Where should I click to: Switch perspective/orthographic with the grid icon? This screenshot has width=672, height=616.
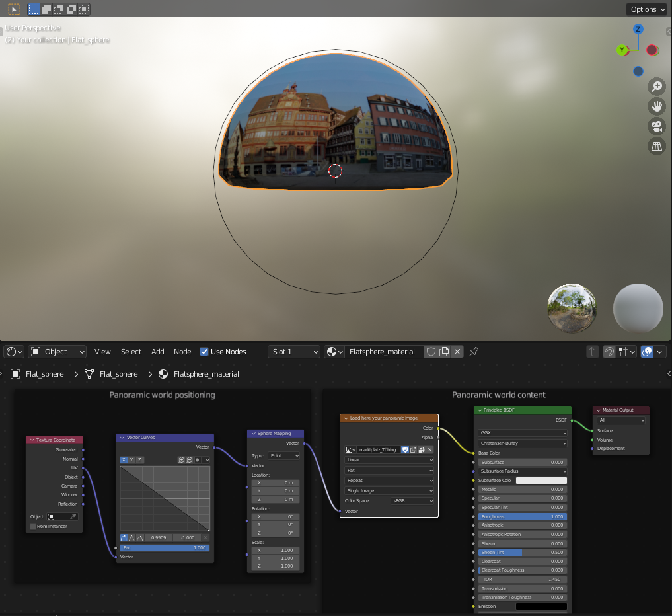[657, 147]
